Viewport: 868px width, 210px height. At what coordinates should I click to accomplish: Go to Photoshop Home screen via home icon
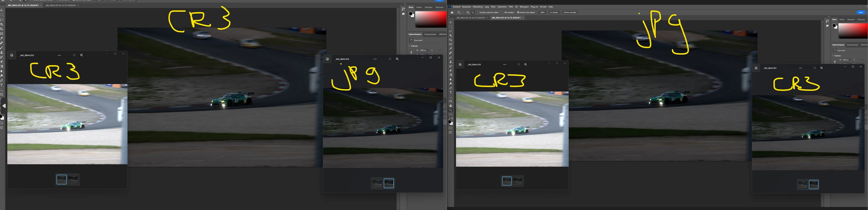[x=452, y=13]
